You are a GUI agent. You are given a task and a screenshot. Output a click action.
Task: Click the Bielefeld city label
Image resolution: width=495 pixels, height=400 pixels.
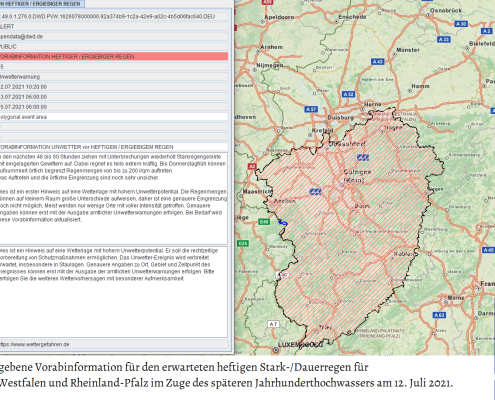pyautogui.click(x=482, y=44)
